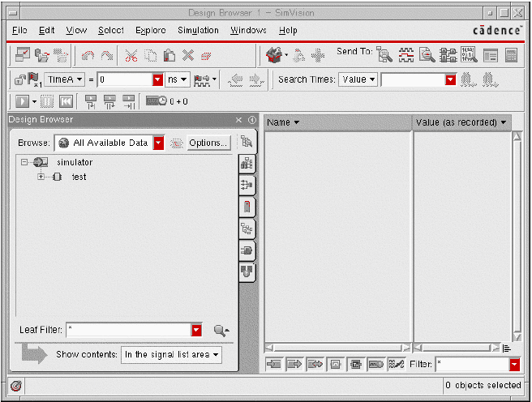532x402 pixels.
Task: Open the Search Times Value dropdown
Action: pyautogui.click(x=358, y=79)
